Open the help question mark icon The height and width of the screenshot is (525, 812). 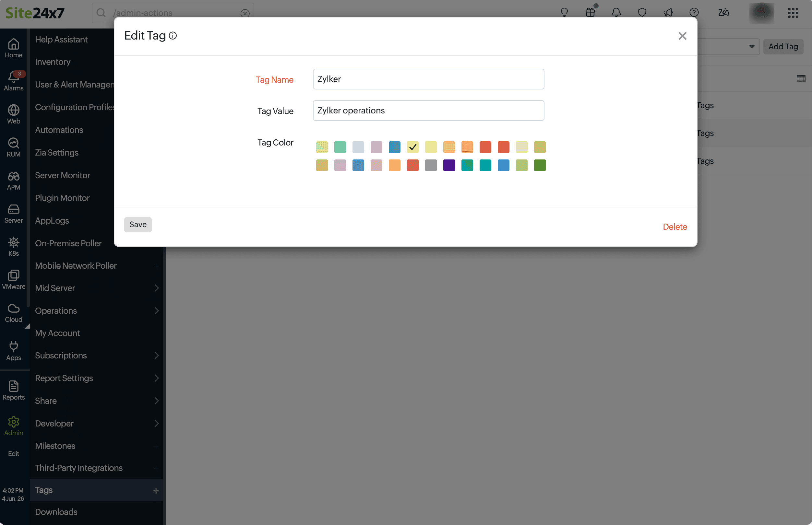[x=694, y=13]
